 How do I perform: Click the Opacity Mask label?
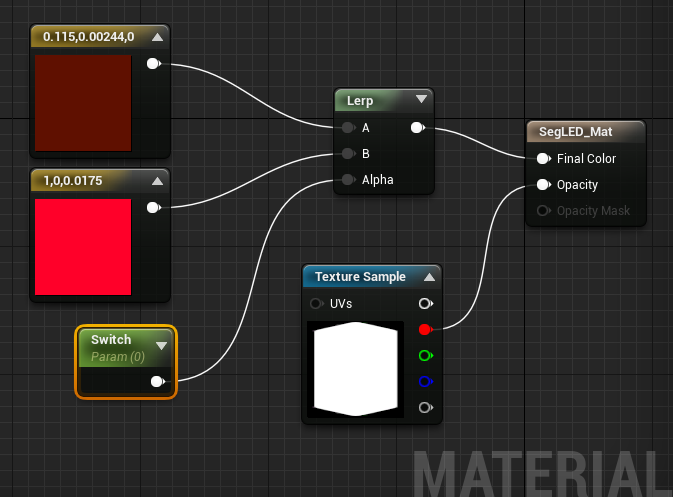click(x=593, y=211)
